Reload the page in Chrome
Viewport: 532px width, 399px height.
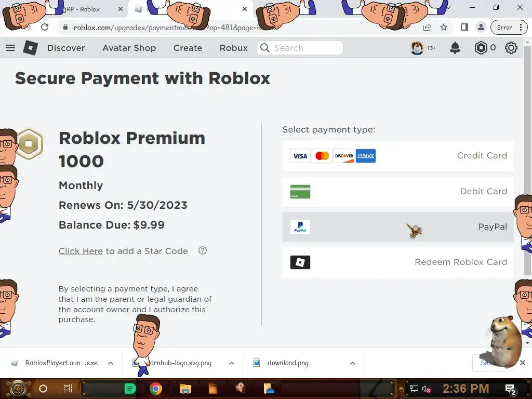tap(45, 27)
